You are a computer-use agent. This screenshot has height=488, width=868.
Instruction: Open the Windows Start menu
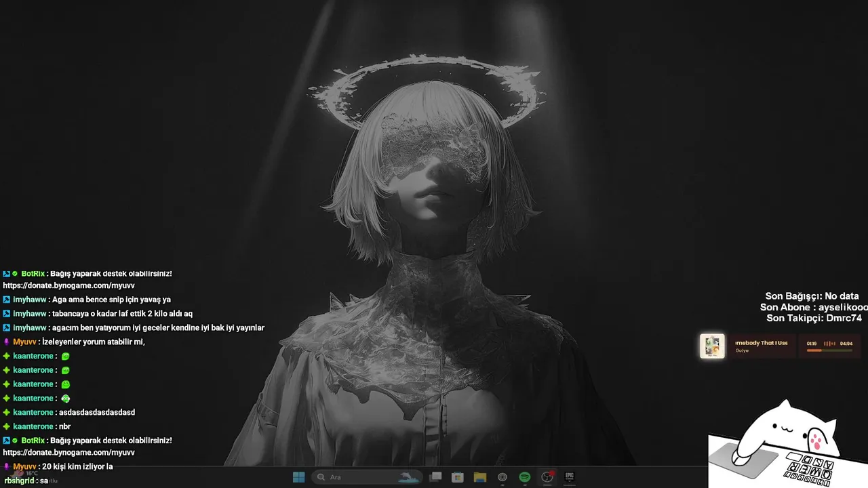coord(298,477)
